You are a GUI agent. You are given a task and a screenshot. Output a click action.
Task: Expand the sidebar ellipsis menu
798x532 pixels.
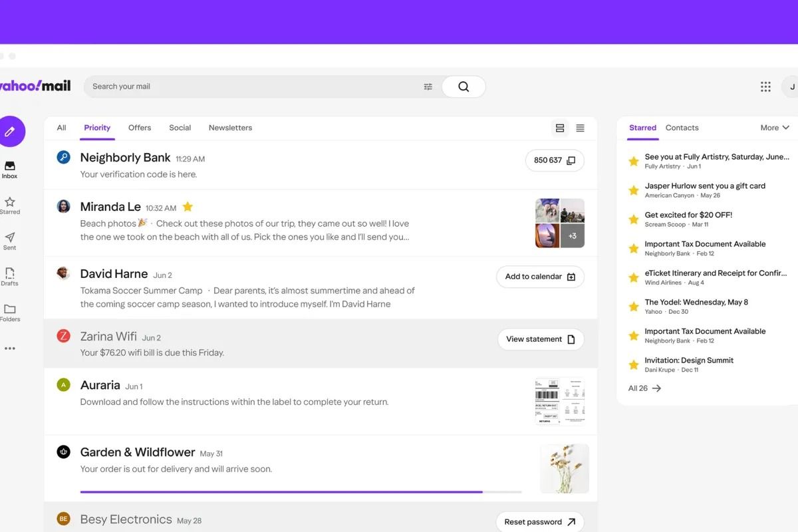(x=9, y=347)
